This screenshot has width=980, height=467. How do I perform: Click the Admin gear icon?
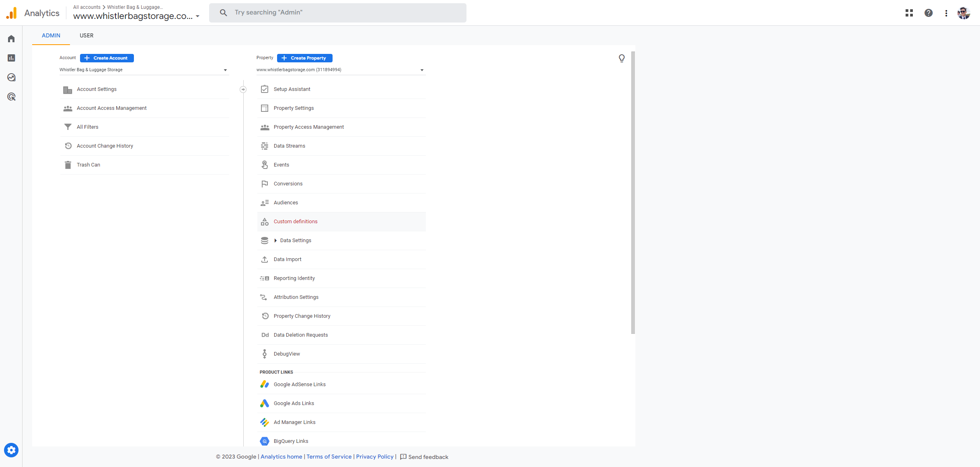(11, 450)
